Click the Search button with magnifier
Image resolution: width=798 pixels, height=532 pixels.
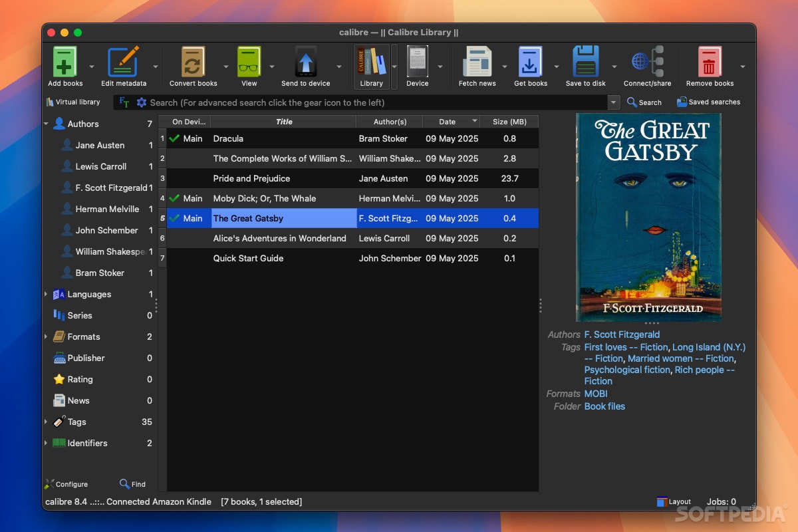pyautogui.click(x=644, y=102)
